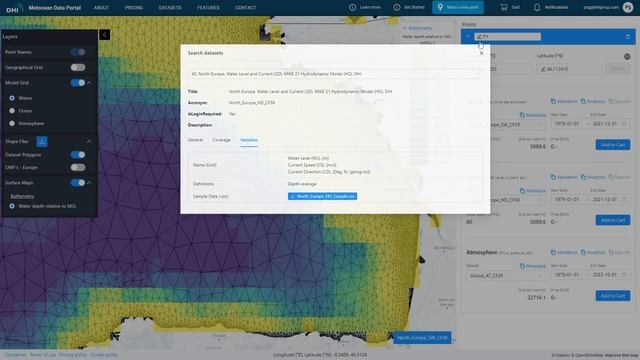This screenshot has width=640, height=360.
Task: Select Variables tab in dialog
Action: [x=249, y=140]
